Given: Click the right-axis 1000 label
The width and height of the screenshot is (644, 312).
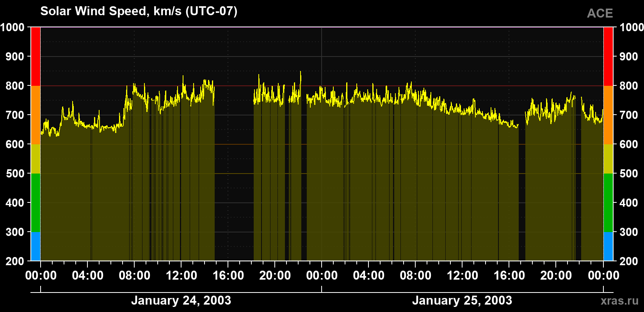Looking at the screenshot, I should coord(632,27).
